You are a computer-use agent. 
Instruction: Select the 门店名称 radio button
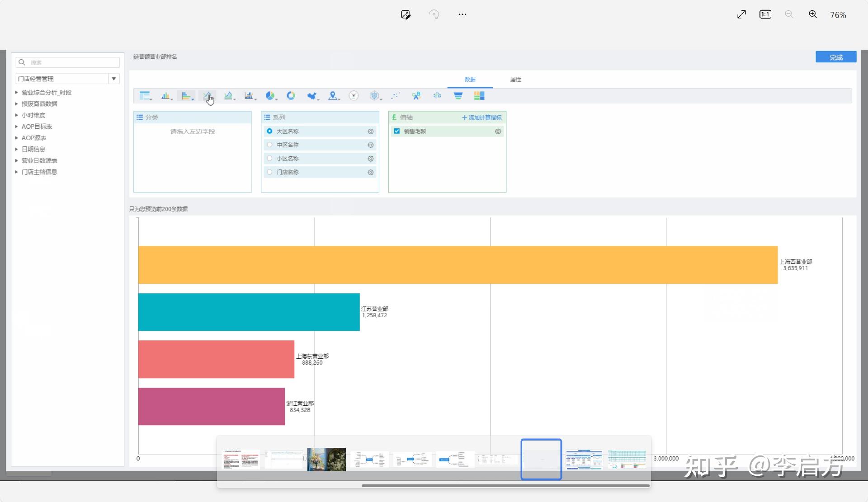coord(269,172)
